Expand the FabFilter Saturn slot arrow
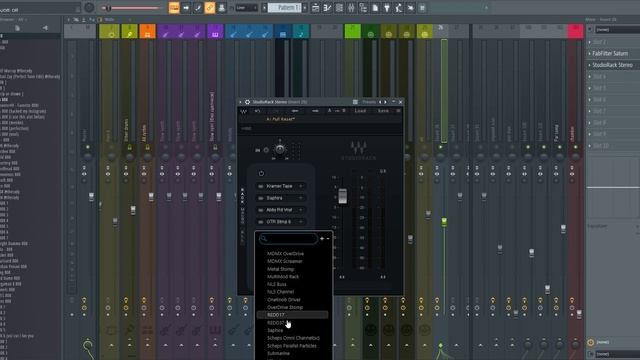640x360 pixels. pos(589,53)
